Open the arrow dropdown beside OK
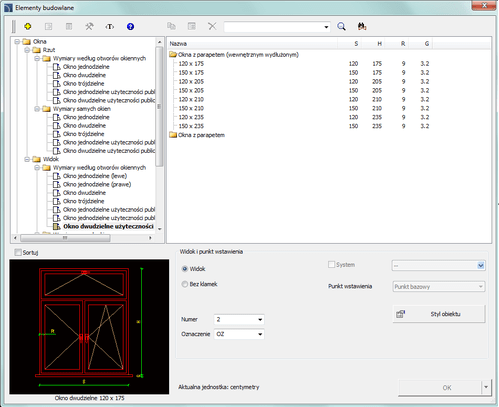499x407 pixels. [486, 387]
